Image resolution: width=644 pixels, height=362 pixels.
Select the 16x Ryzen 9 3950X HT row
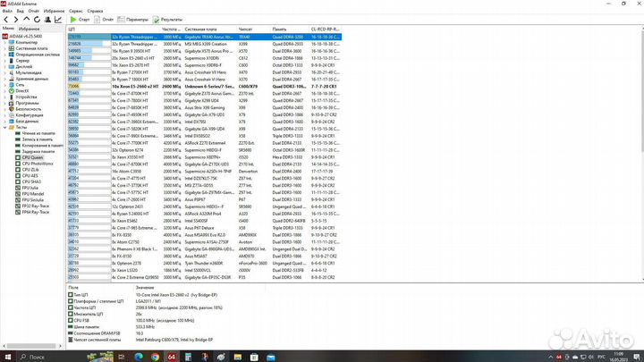pyautogui.click(x=204, y=51)
